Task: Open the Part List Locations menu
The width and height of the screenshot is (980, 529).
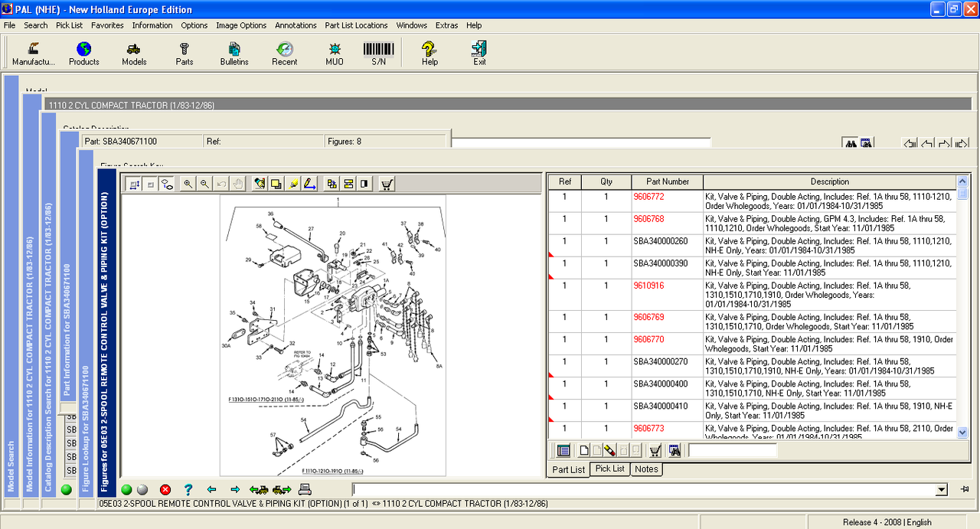Action: click(356, 25)
